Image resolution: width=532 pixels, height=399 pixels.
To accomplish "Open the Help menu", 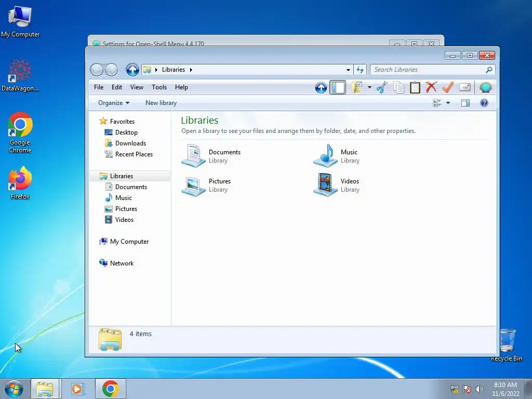I will coord(181,87).
